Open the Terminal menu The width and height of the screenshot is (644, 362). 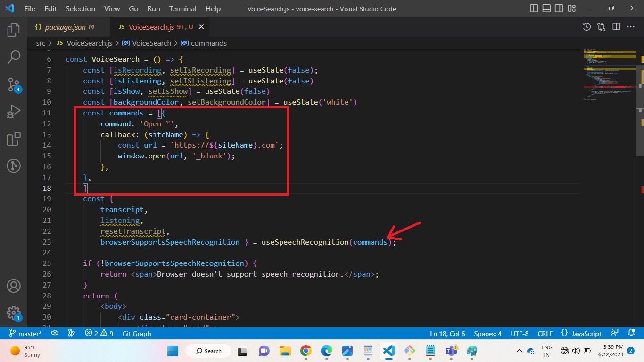(x=182, y=8)
